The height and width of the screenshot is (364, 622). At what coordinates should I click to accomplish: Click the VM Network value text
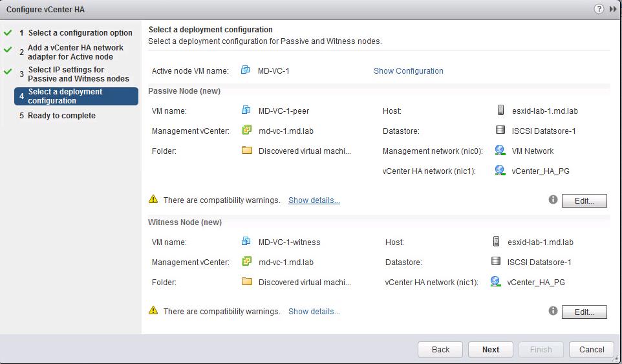[532, 151]
